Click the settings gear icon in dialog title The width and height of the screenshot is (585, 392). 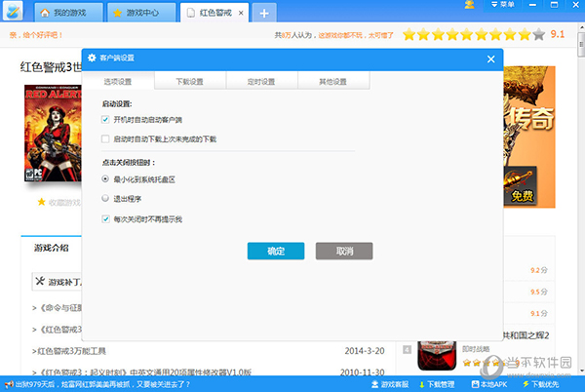point(92,58)
